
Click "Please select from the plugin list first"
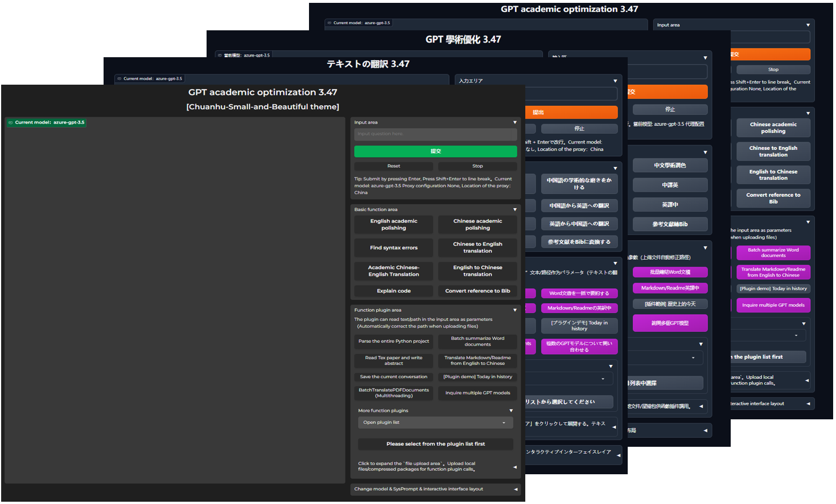(435, 445)
